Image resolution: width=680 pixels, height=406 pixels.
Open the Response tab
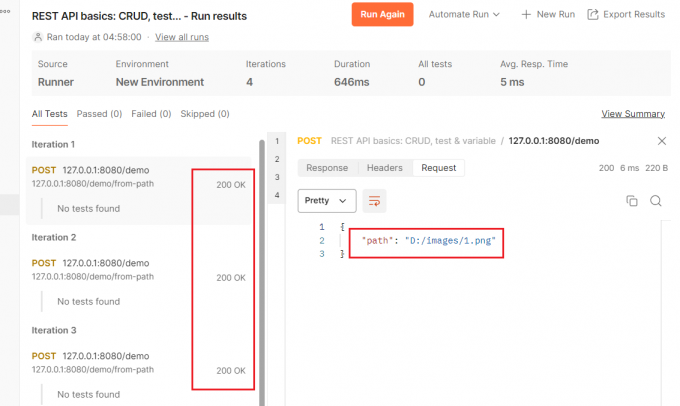[x=327, y=168]
